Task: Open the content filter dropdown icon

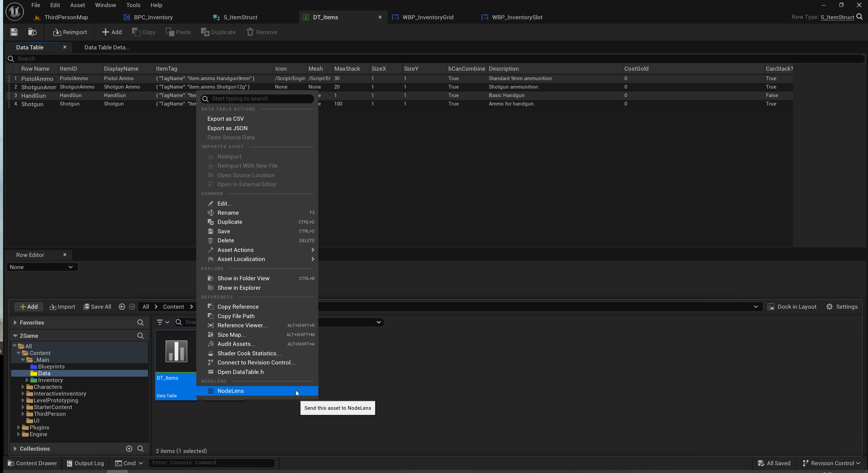Action: pyautogui.click(x=163, y=322)
